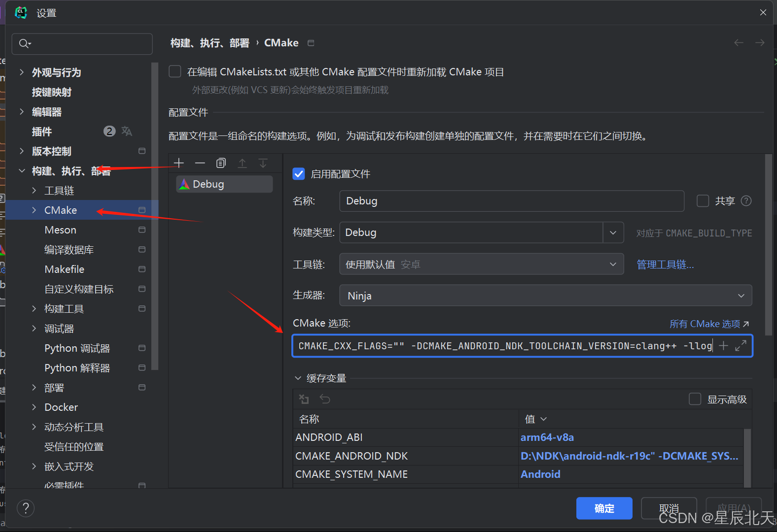This screenshot has width=777, height=532.
Task: Select ANDROID_ABI variable name
Action: [x=329, y=437]
